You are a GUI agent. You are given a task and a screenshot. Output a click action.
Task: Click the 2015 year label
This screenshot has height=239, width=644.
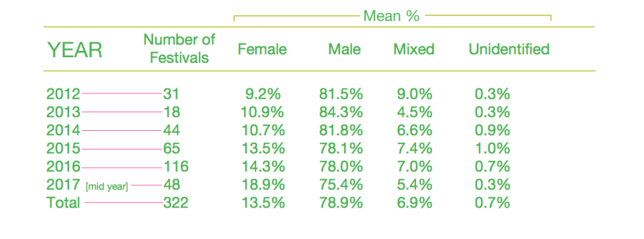point(63,148)
